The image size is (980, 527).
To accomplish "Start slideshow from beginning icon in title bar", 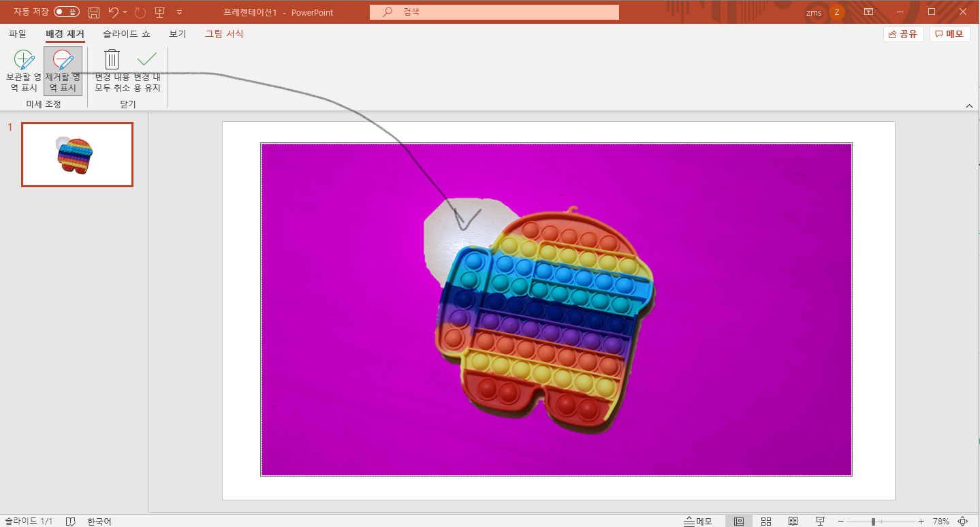I will pos(160,12).
